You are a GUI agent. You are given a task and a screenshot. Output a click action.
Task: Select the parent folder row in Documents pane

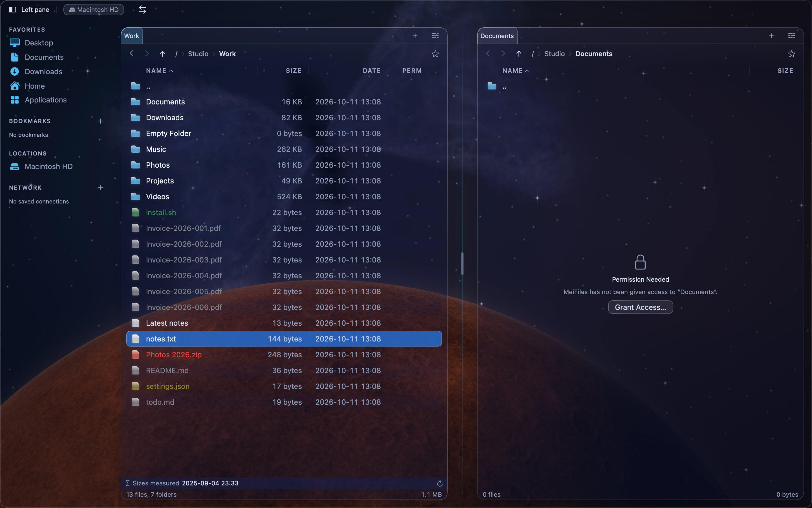click(x=640, y=86)
